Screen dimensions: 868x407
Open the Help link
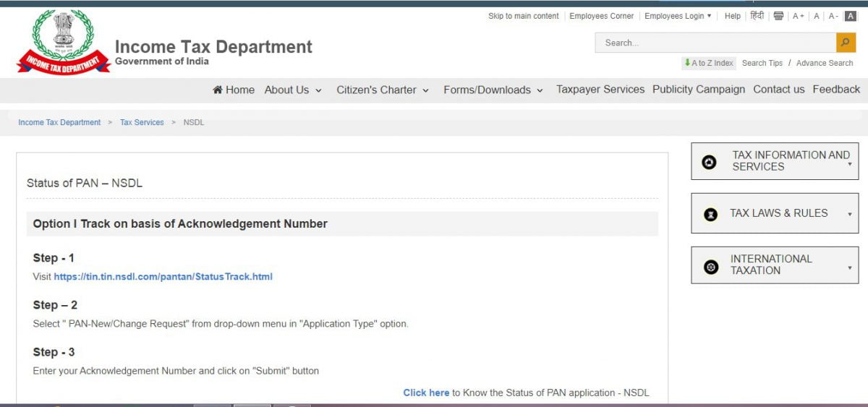(x=733, y=16)
